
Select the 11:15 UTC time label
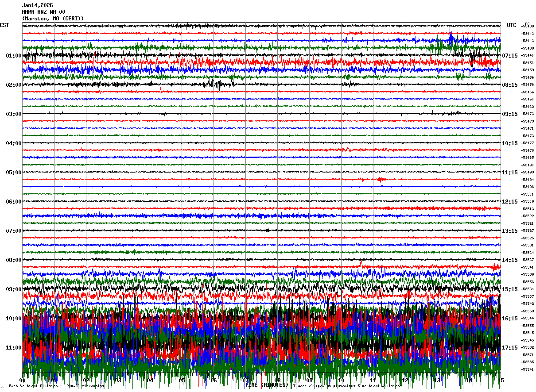point(510,172)
